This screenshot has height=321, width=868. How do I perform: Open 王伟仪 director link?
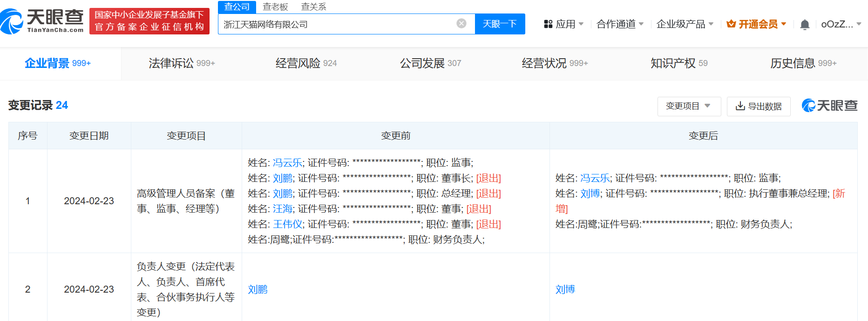287,224
